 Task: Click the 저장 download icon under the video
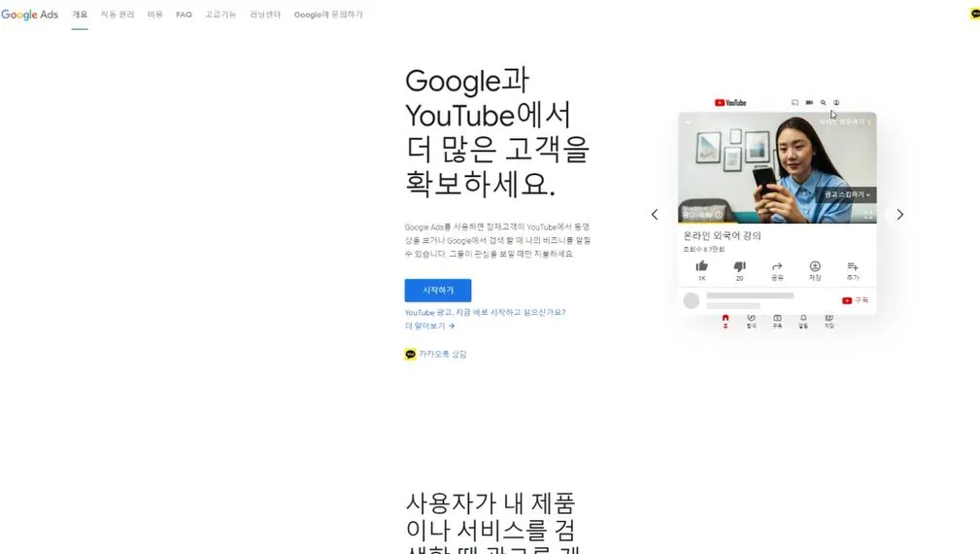[x=815, y=266]
